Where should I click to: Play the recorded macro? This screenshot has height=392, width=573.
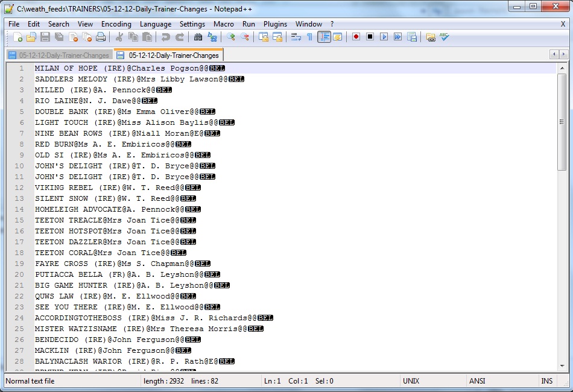pos(384,37)
